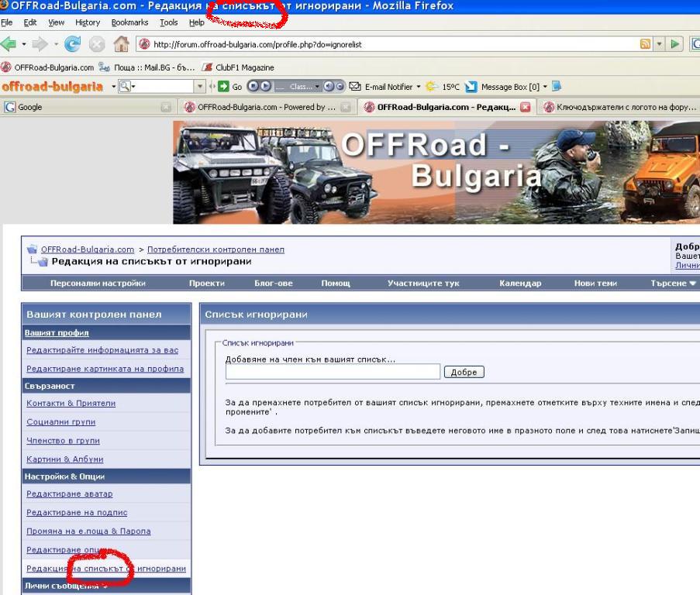700x595 pixels.
Task: Open the Message Box dropdown arrow
Action: click(545, 87)
